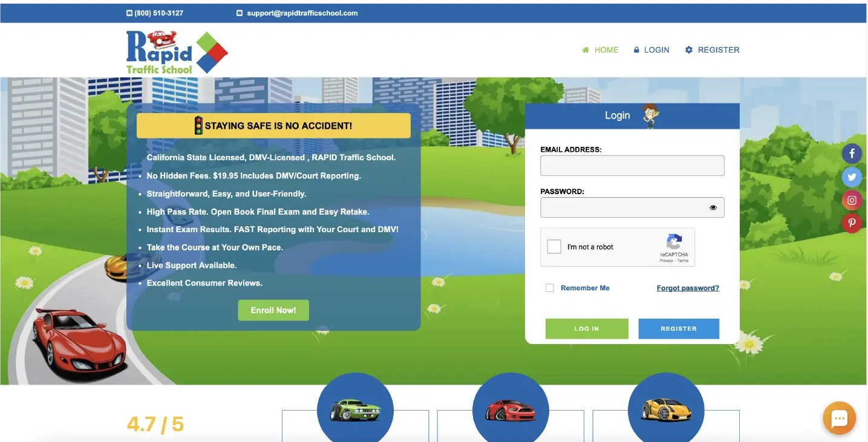
Task: Click the Enroll Now! button
Action: click(273, 310)
